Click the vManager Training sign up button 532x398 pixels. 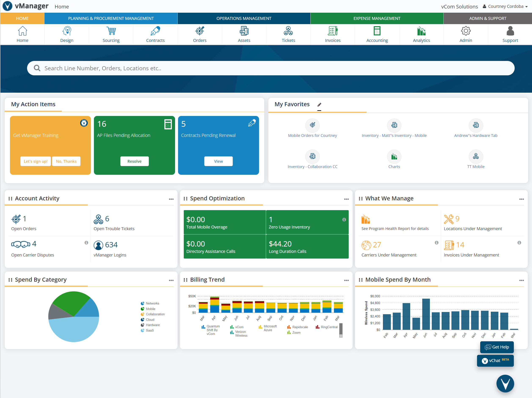36,161
